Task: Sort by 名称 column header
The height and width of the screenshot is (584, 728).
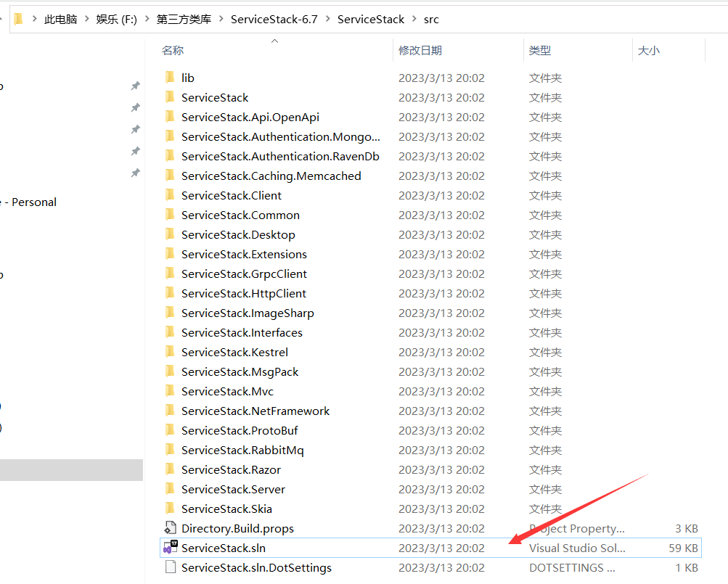Action: tap(173, 50)
